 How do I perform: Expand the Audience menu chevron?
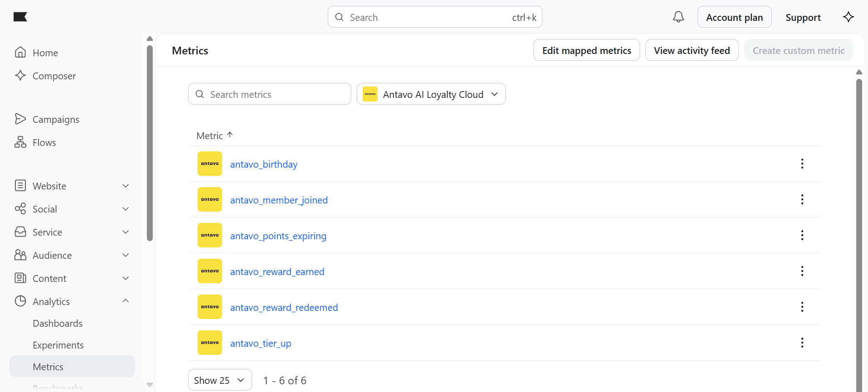coord(126,255)
